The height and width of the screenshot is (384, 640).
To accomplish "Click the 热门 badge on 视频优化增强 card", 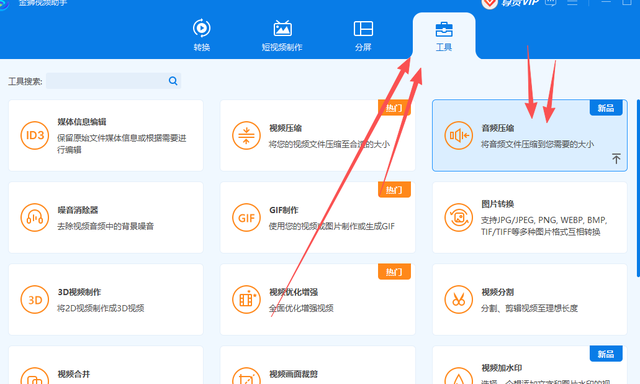I will [394, 272].
